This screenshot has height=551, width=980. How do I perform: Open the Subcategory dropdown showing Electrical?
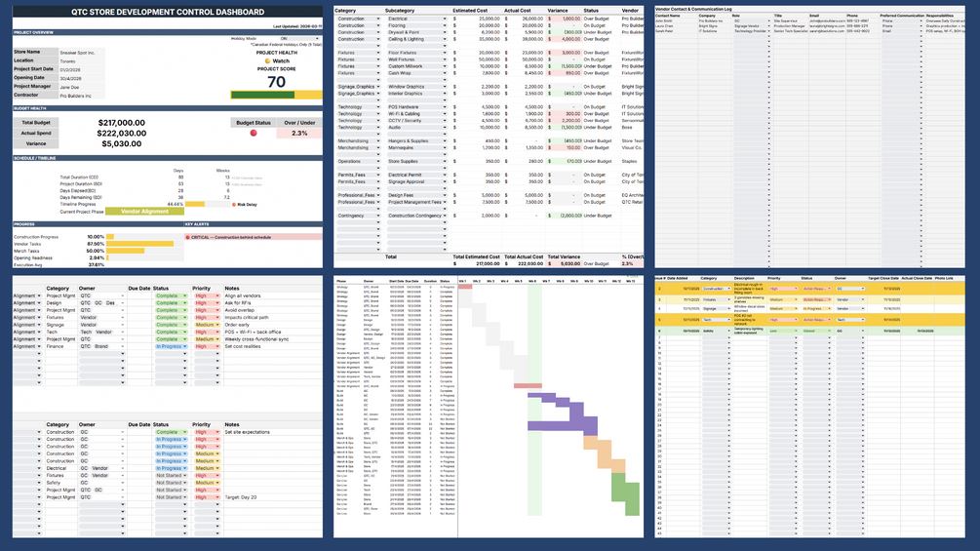point(417,19)
